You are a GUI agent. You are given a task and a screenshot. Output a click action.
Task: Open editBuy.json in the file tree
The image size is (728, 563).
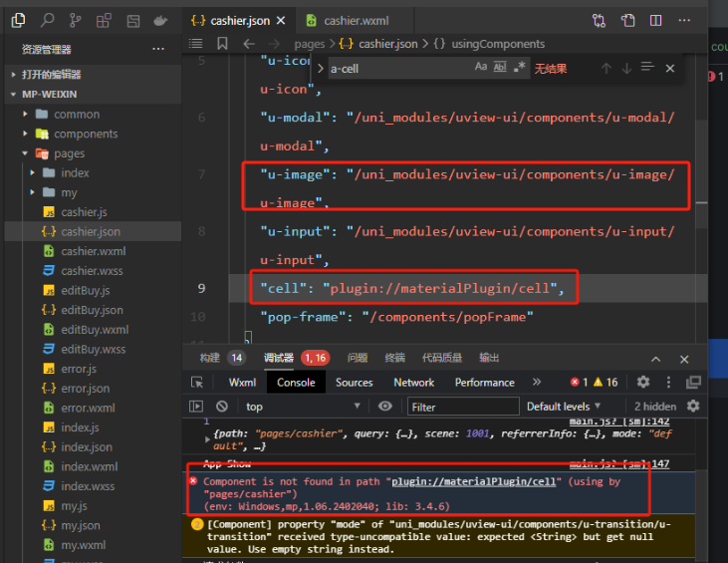pos(93,310)
